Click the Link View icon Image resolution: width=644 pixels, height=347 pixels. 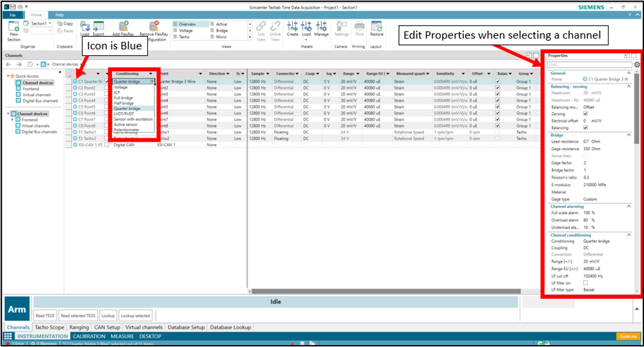click(261, 26)
